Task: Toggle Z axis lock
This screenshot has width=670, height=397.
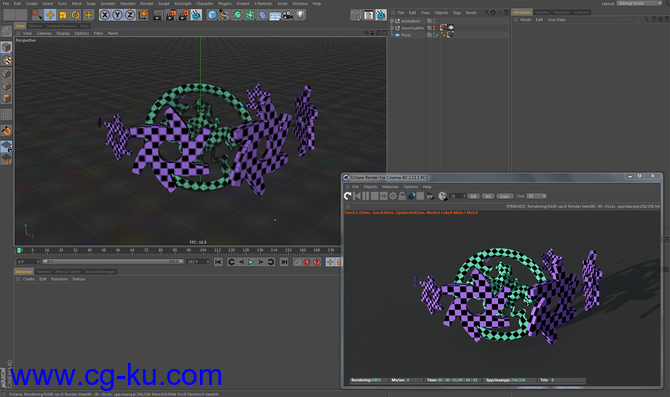Action: (130, 15)
